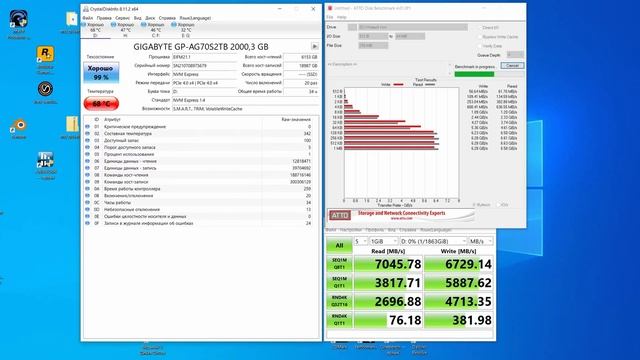The height and width of the screenshot is (360, 640).
Task: Click status icon of row 03 Доступный запас
Action: [87, 140]
